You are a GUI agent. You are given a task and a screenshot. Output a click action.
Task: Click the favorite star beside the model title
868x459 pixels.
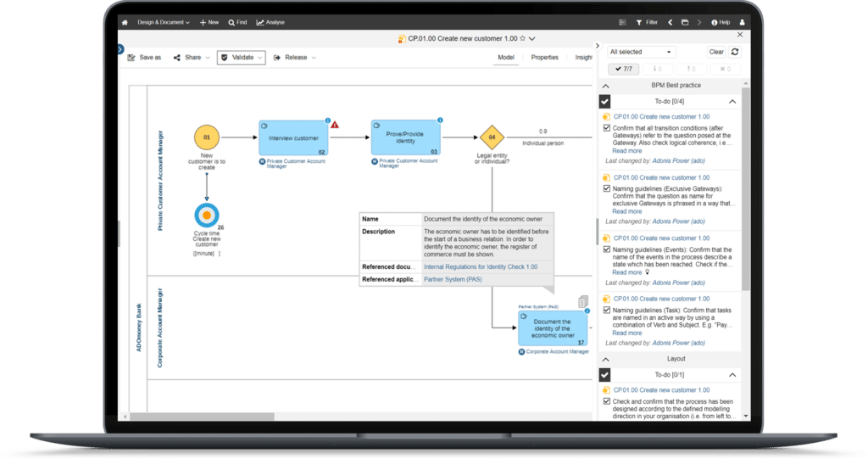point(523,38)
